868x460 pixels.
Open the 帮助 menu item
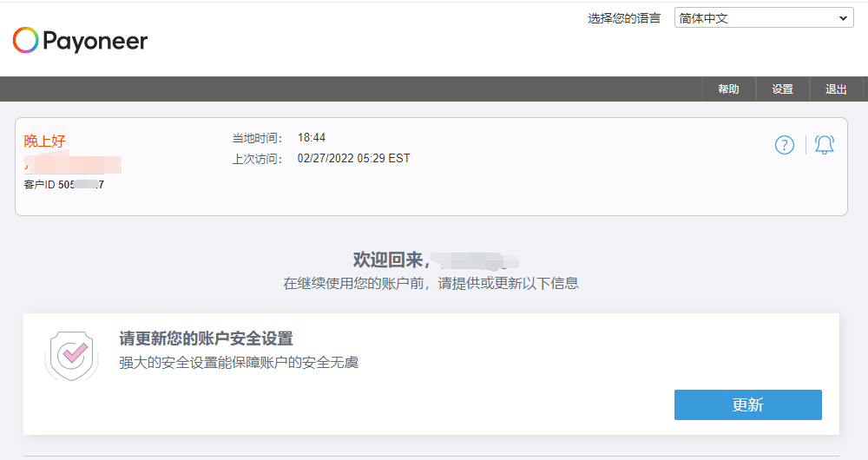click(x=728, y=89)
